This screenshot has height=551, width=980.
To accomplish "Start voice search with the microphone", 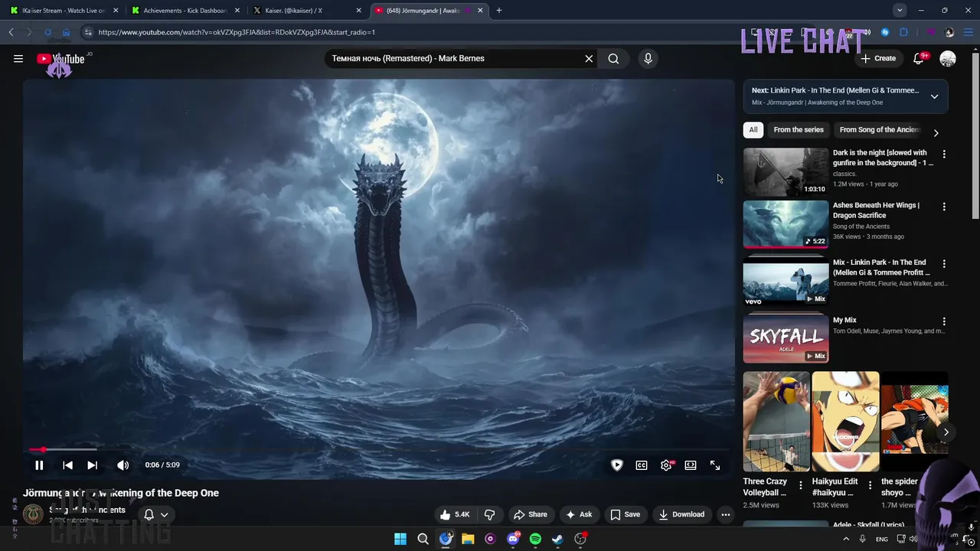I will [648, 59].
